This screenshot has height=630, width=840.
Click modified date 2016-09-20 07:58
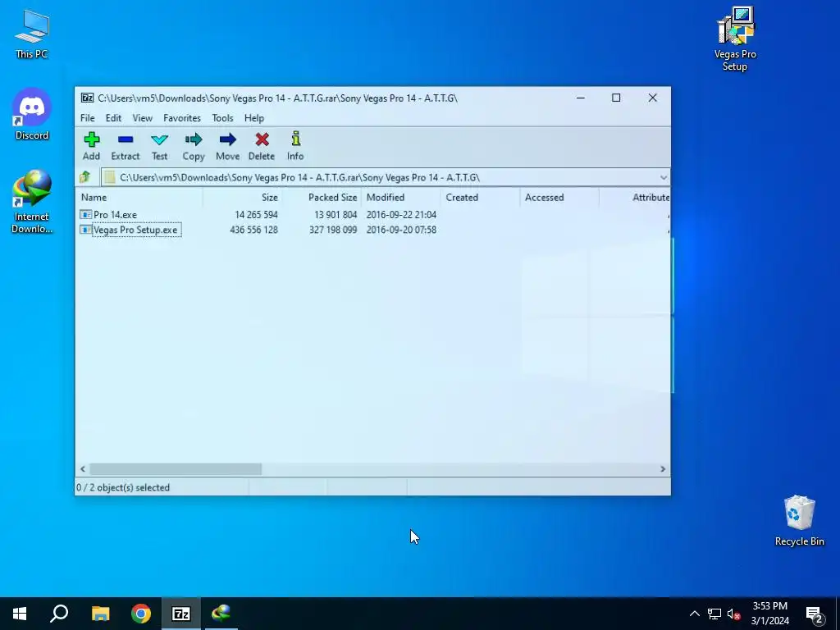pyautogui.click(x=401, y=230)
